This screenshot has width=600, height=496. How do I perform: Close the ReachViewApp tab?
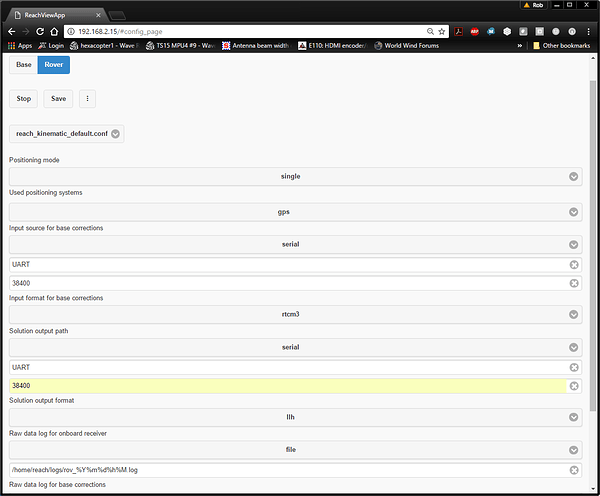(98, 15)
